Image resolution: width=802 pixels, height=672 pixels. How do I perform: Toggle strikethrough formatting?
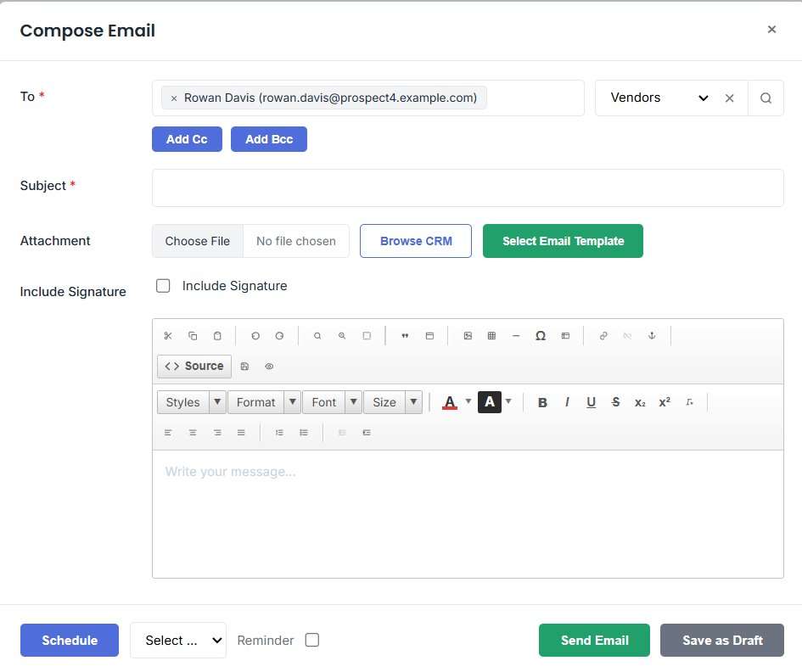tap(616, 402)
